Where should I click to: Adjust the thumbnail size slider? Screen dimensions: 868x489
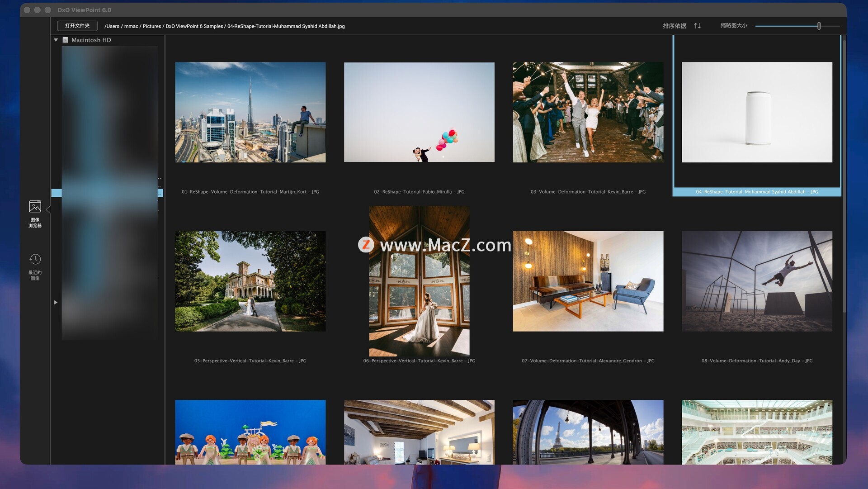tap(818, 26)
